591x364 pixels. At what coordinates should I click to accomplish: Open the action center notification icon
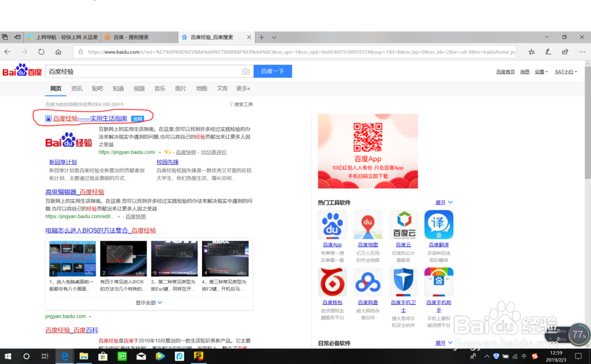(x=578, y=356)
